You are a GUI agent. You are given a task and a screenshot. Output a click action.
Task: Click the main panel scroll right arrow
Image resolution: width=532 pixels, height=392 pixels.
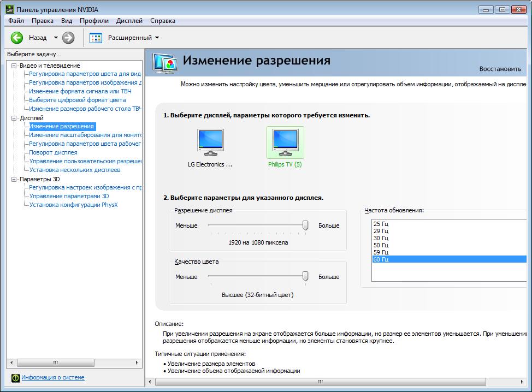[x=522, y=382]
